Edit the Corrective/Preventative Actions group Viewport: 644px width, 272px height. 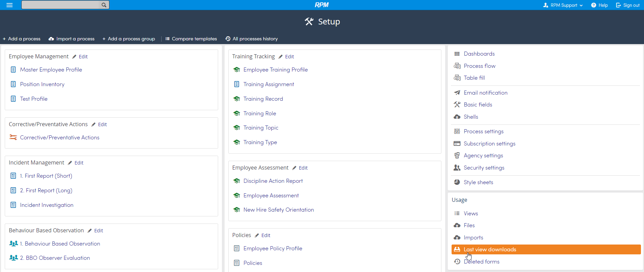[99, 124]
